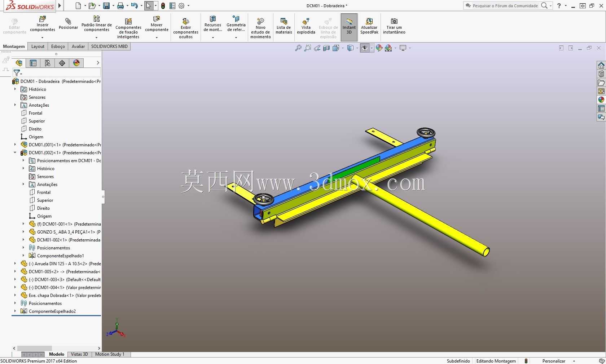Select Padrão linear de componentes
Viewport: 606px width, 364px height.
pyautogui.click(x=97, y=26)
